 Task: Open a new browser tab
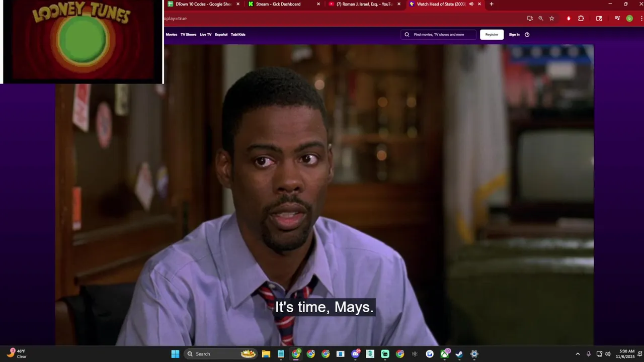pyautogui.click(x=492, y=4)
